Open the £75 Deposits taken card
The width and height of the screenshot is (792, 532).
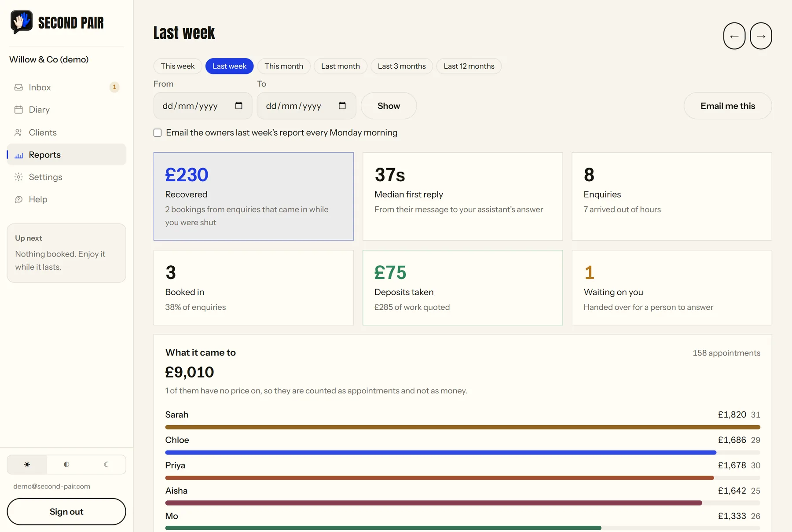(462, 288)
